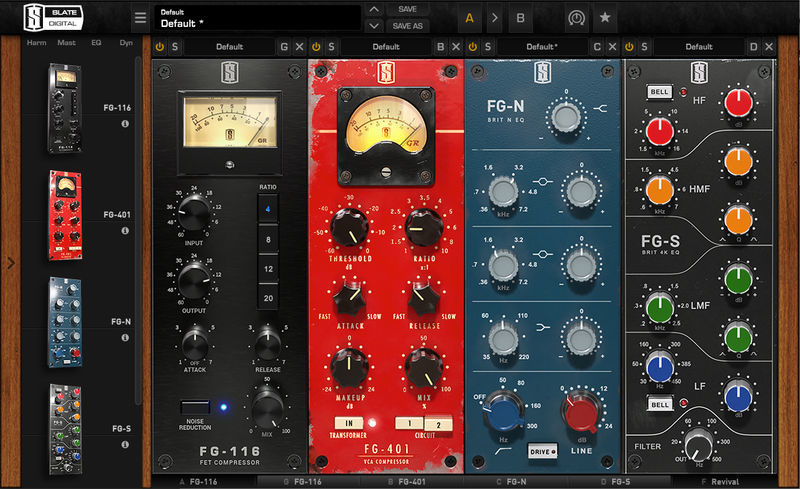Open the FG-401 module preset dropdown
800x489 pixels.
[385, 47]
